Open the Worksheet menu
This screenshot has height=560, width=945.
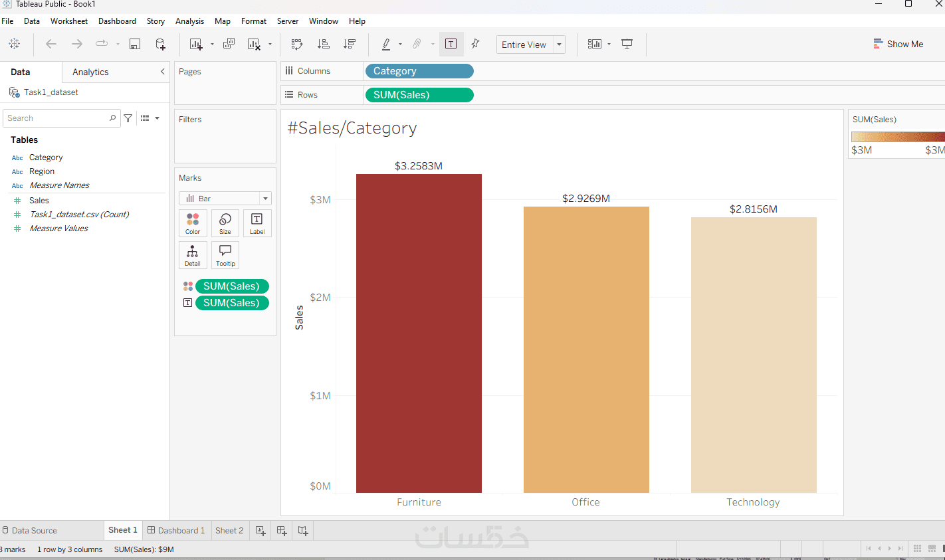[x=69, y=21]
